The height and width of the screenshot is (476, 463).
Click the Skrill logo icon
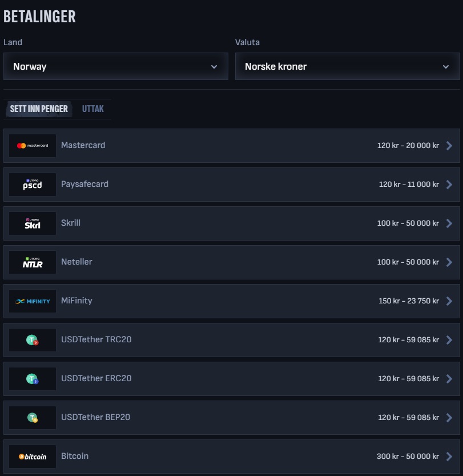click(x=33, y=223)
